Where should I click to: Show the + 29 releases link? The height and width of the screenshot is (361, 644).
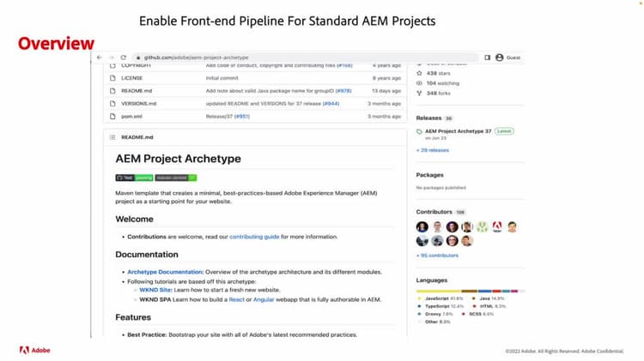click(x=433, y=150)
